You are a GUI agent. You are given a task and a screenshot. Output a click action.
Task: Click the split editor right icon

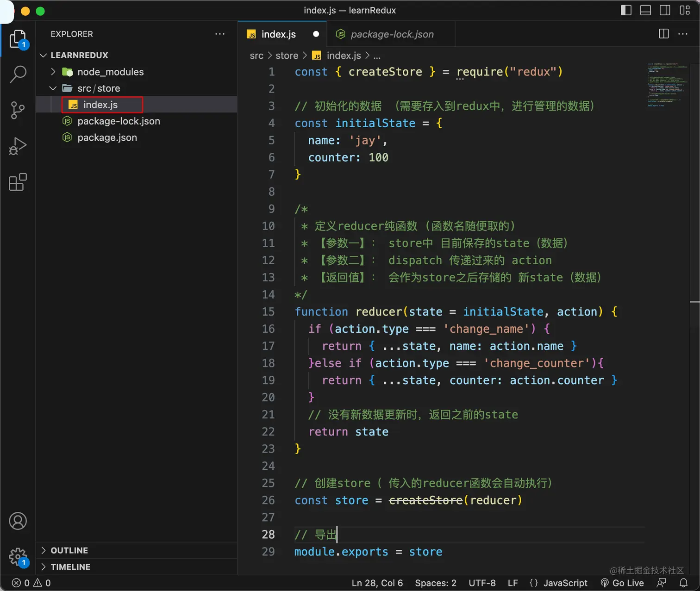tap(663, 34)
